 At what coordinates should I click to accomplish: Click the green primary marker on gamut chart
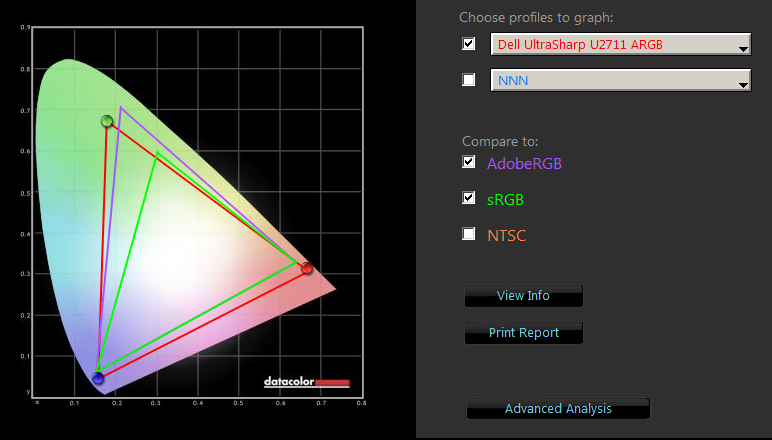pos(107,121)
